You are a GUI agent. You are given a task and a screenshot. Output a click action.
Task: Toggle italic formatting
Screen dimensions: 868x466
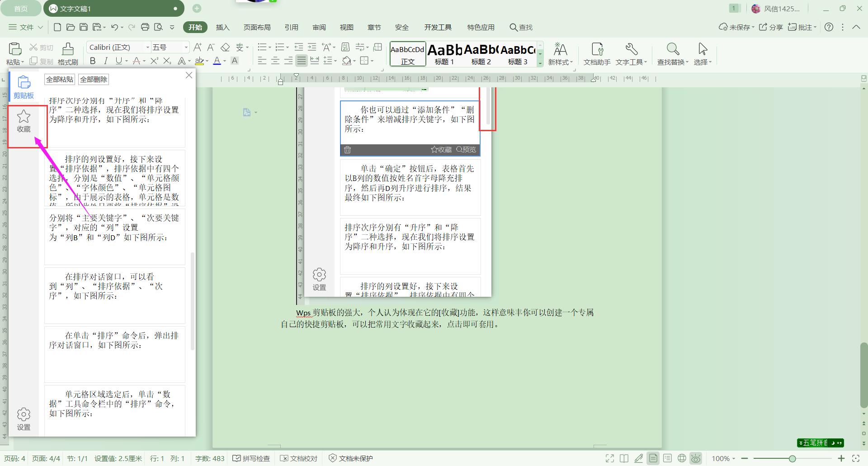click(105, 61)
